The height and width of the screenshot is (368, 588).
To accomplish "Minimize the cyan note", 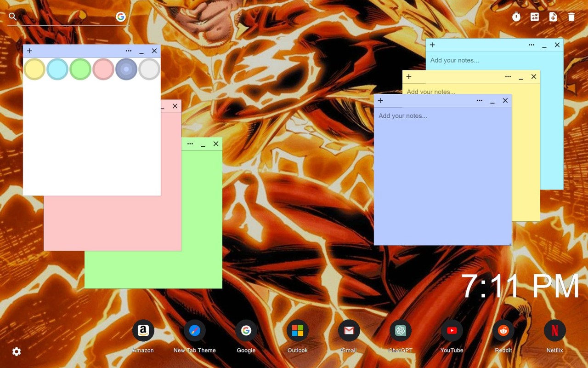I will [x=544, y=46].
